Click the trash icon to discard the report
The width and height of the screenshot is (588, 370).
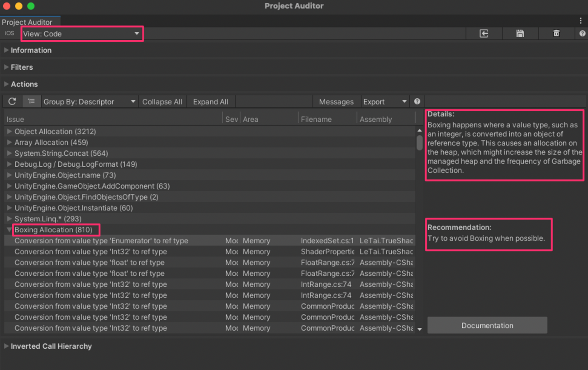pyautogui.click(x=556, y=34)
